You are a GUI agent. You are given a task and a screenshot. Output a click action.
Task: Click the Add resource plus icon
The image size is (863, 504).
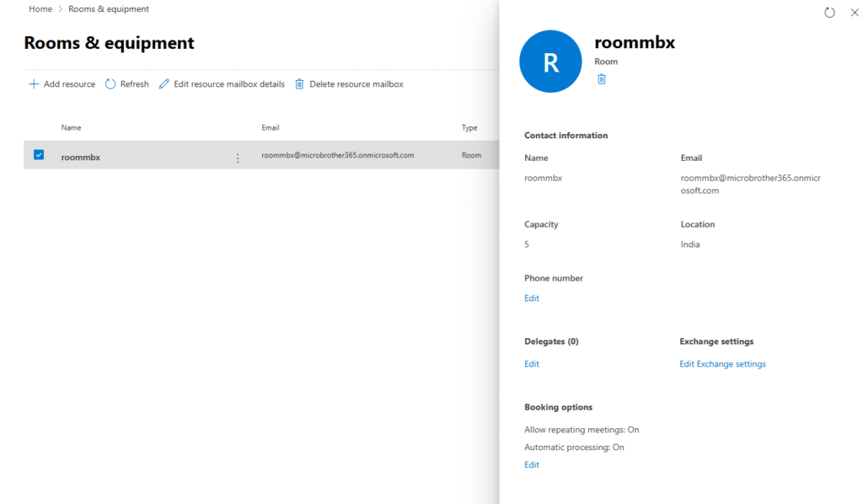[x=34, y=84]
